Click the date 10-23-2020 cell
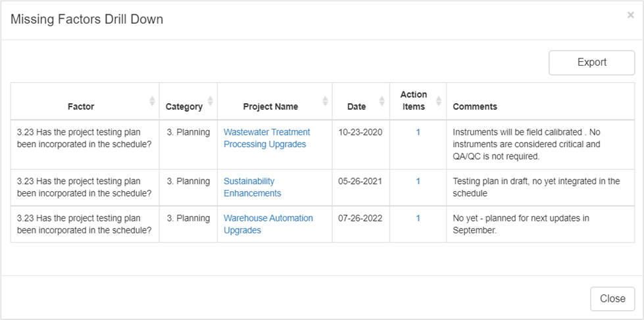The image size is (644, 320). point(360,132)
